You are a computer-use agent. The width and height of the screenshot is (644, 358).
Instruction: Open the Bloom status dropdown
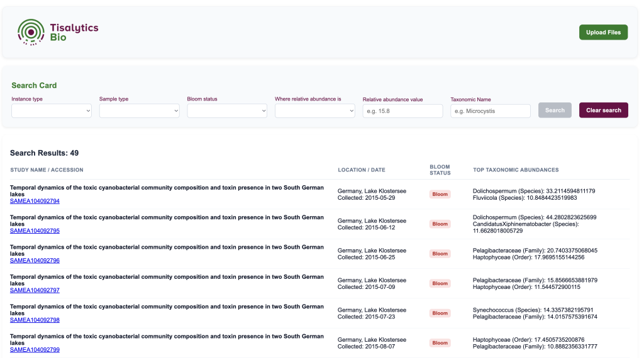227,111
